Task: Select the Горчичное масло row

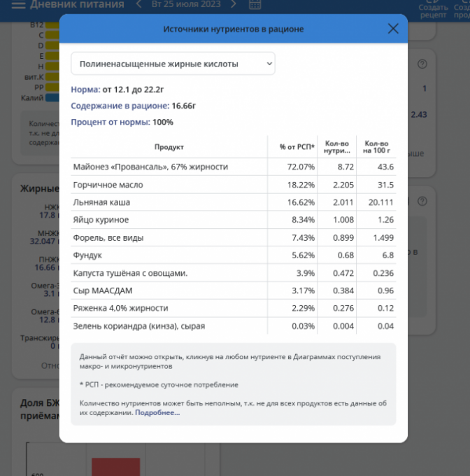Action: click(234, 185)
